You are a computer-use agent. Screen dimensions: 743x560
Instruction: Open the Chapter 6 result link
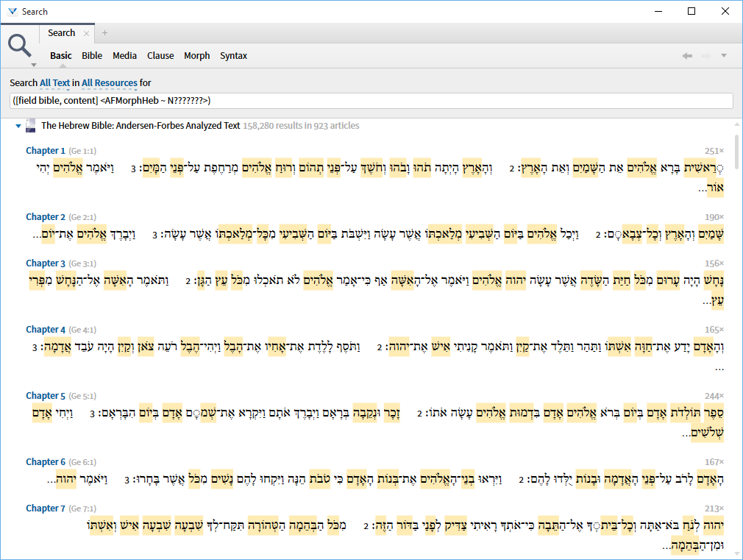click(46, 462)
